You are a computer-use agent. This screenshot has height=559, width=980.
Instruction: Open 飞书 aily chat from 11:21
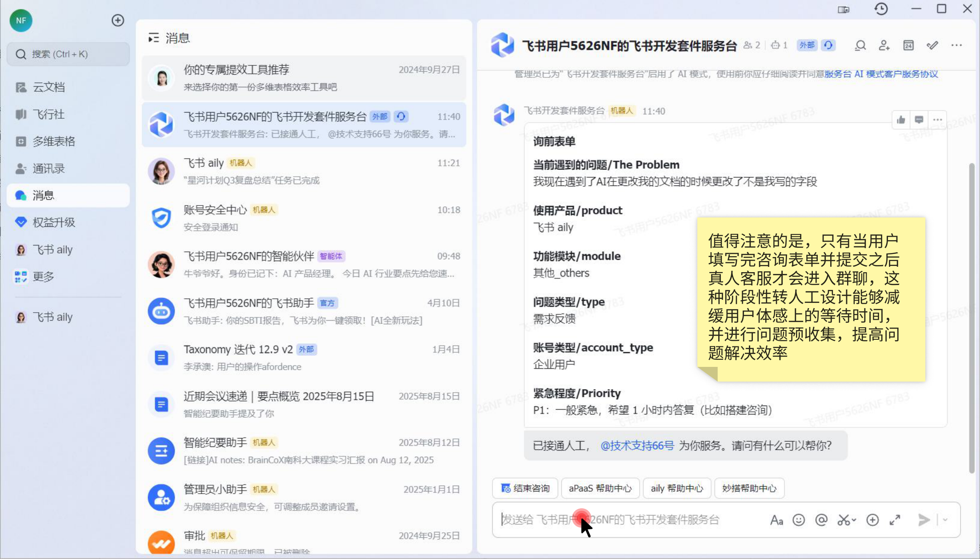coord(304,171)
